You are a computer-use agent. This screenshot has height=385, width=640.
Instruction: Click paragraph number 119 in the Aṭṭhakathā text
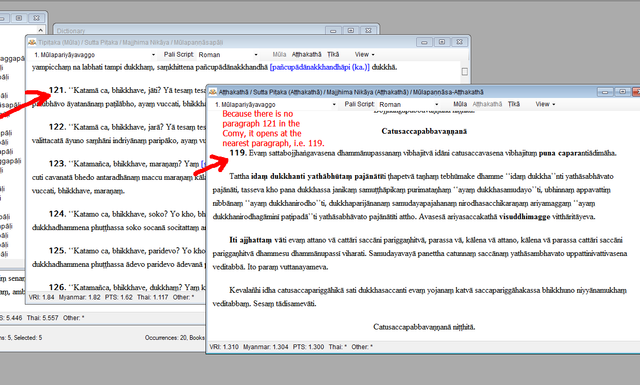click(x=238, y=153)
